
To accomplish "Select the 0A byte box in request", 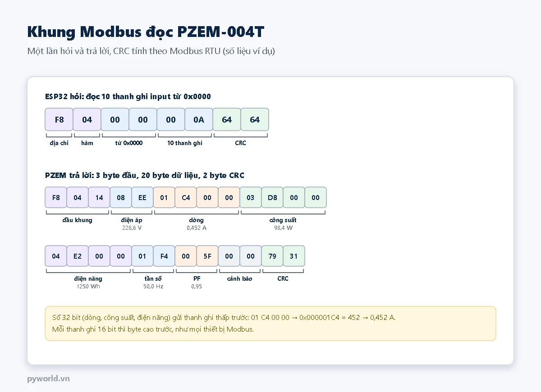I will (x=199, y=119).
